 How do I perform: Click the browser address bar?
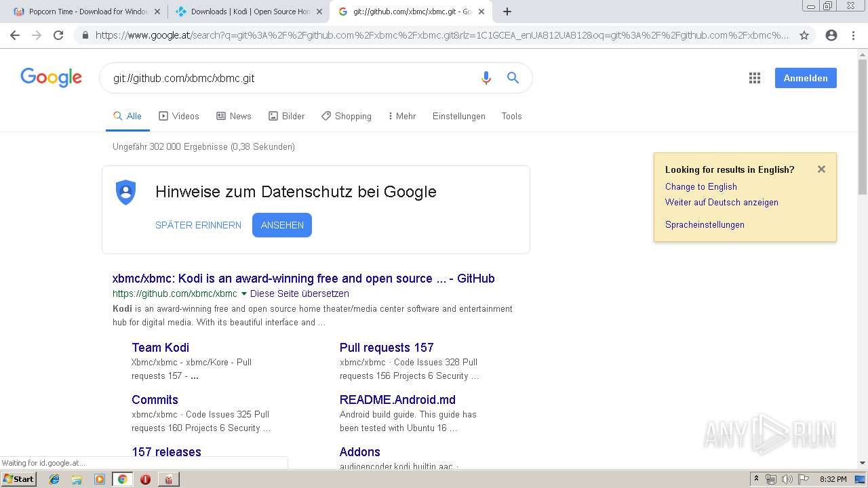coord(441,35)
